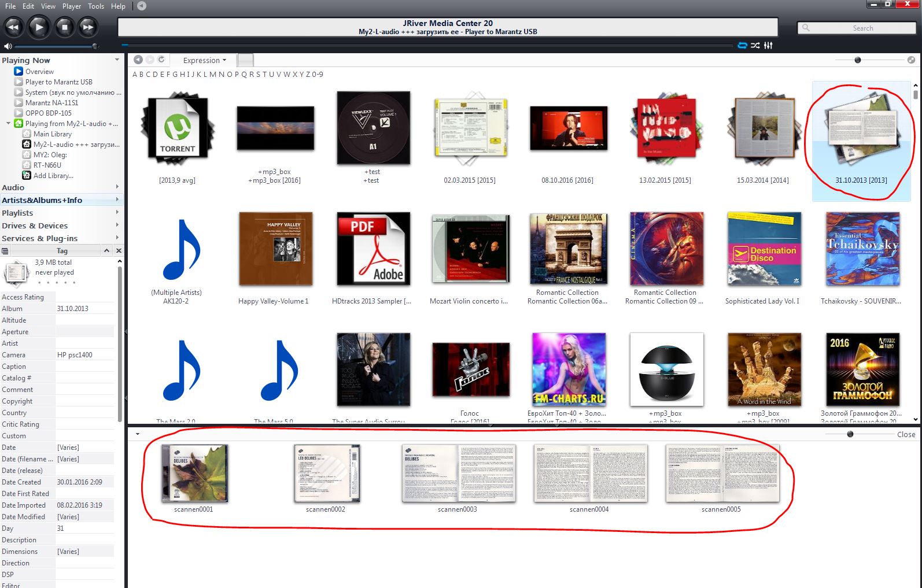
Task: Open the File menu
Action: (x=10, y=6)
